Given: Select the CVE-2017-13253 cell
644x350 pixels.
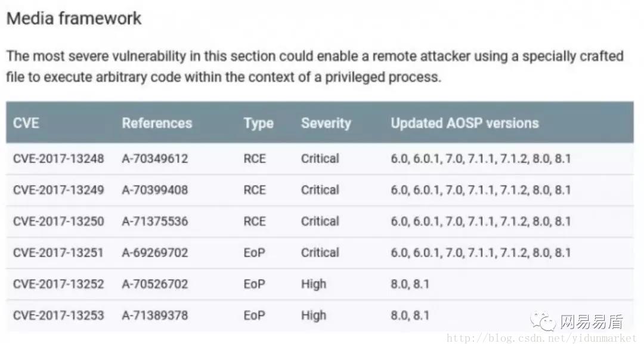Looking at the screenshot, I should (x=58, y=315).
